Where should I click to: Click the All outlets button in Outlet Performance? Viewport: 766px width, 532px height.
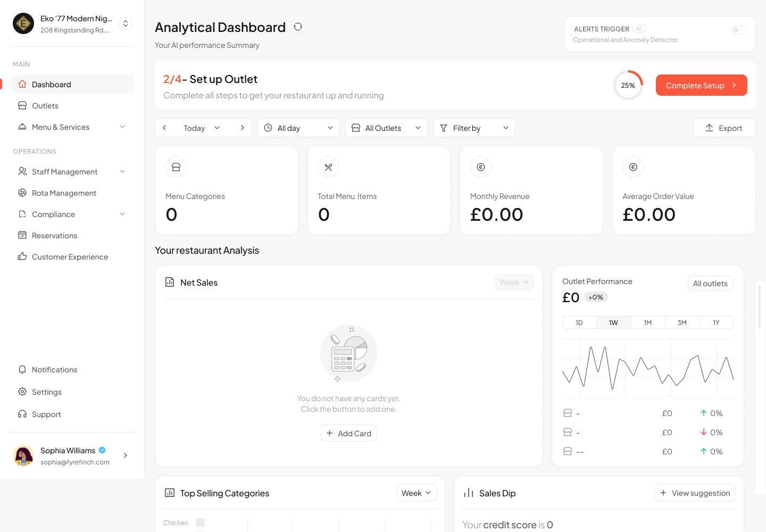coord(710,283)
